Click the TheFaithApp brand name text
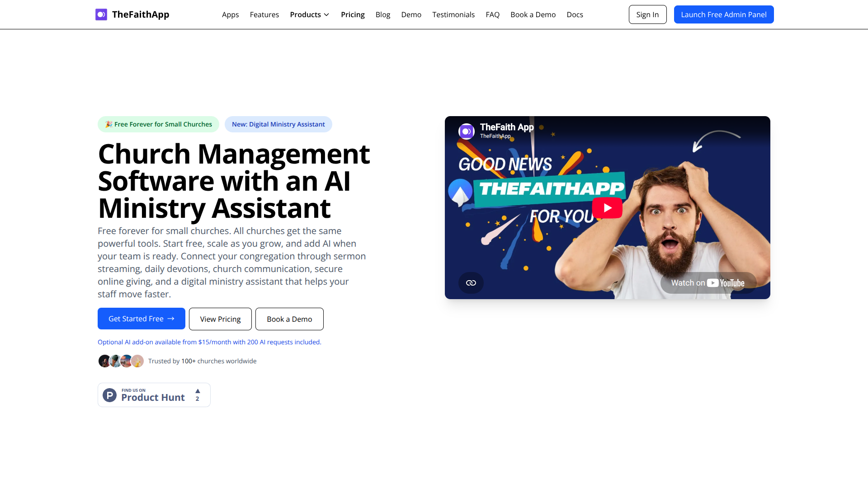868x488 pixels. pos(141,14)
